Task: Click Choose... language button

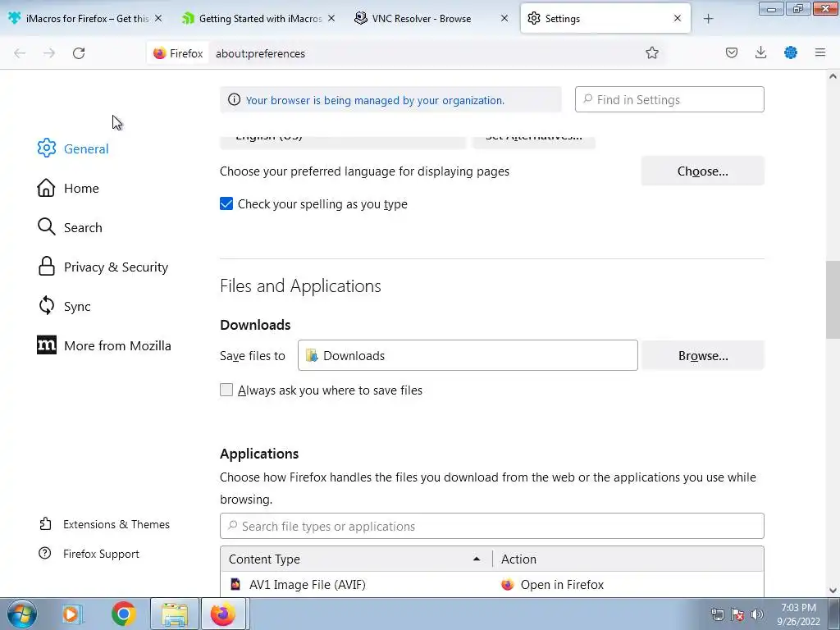Action: click(702, 171)
